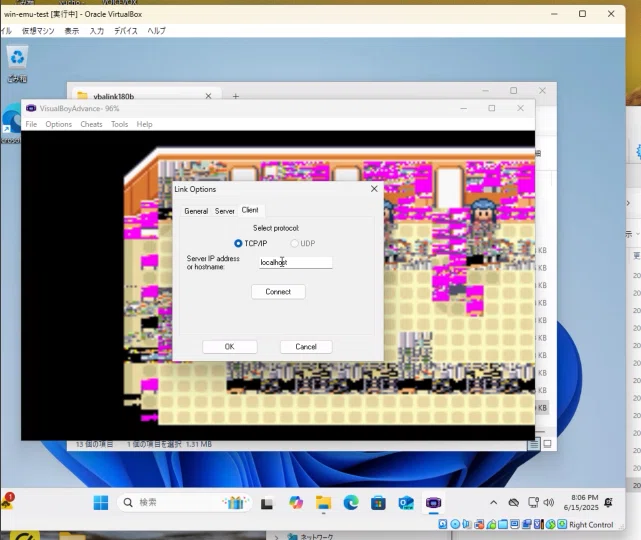Click the Connect button
The image size is (641, 540).
point(278,291)
